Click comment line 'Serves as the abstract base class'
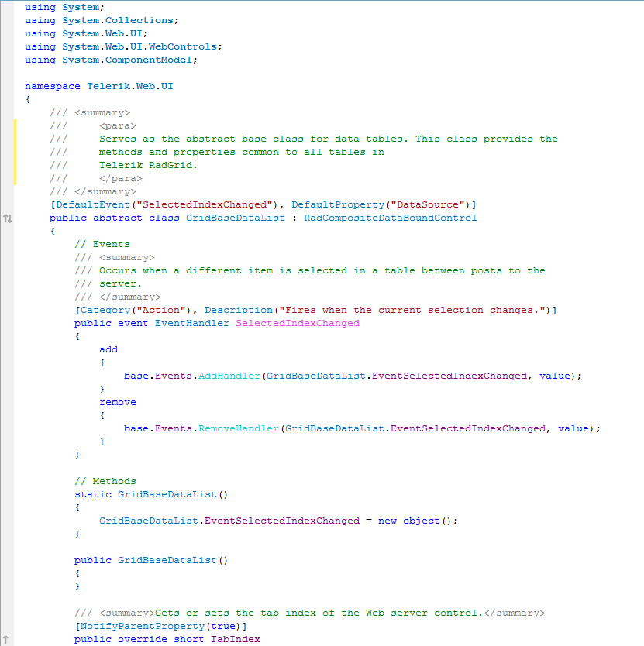This screenshot has width=644, height=646. 328,139
